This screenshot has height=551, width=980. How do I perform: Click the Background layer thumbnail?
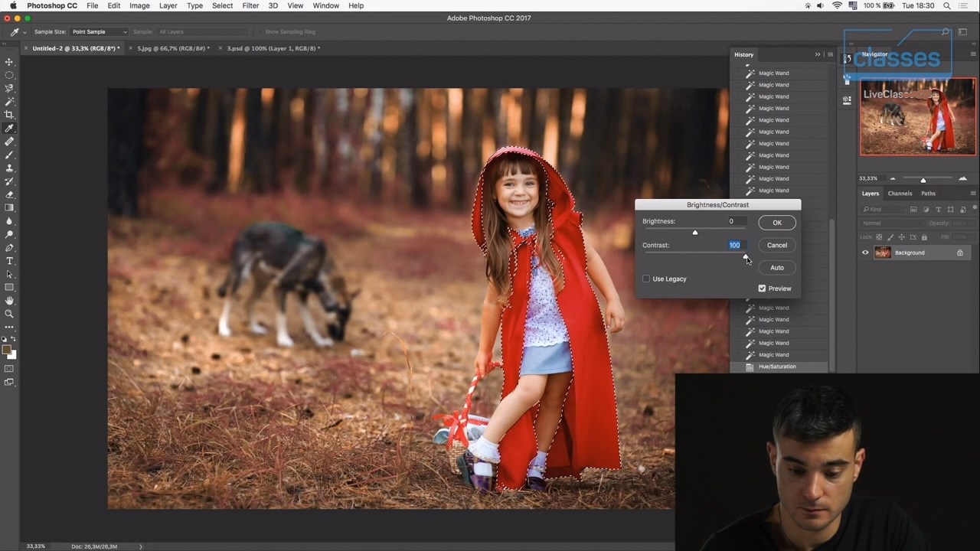click(x=883, y=253)
